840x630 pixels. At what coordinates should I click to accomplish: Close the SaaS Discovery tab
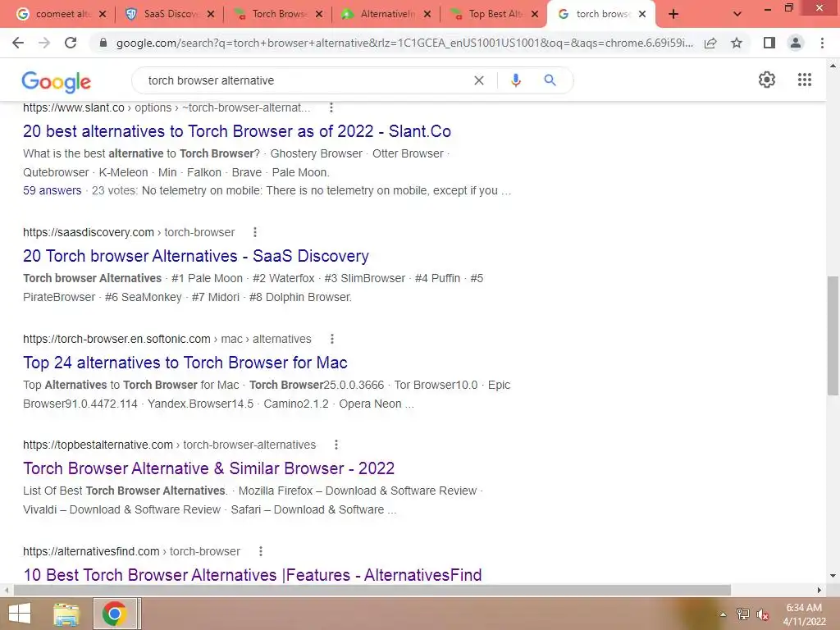coord(211,15)
